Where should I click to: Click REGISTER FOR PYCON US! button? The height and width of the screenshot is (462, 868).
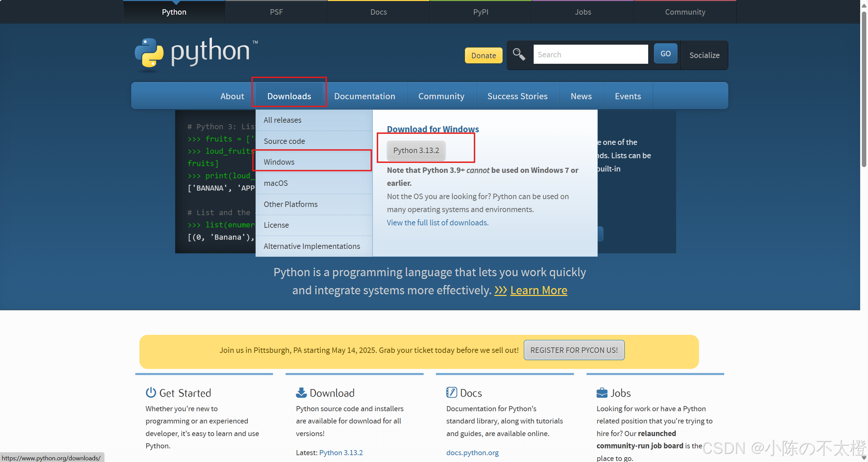click(x=574, y=350)
